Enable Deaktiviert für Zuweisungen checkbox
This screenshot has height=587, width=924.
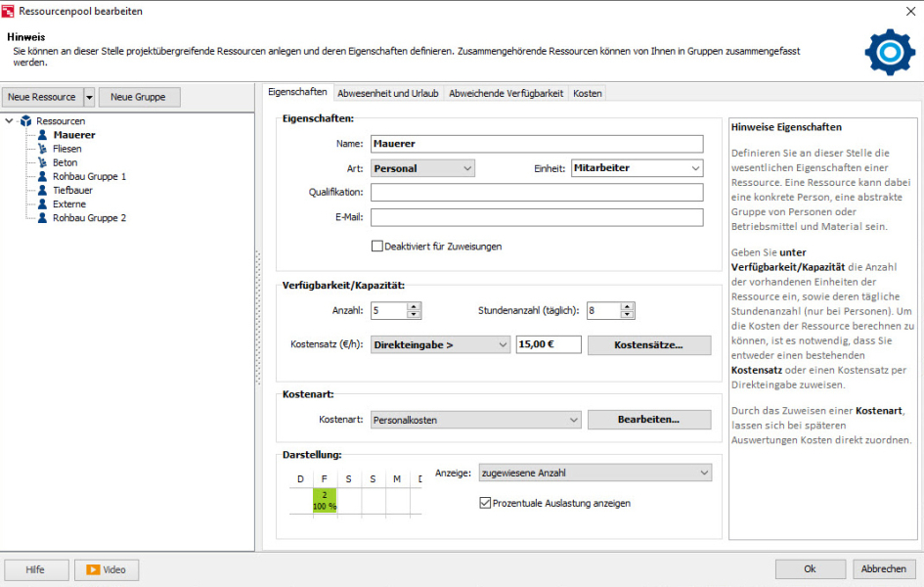[377, 247]
